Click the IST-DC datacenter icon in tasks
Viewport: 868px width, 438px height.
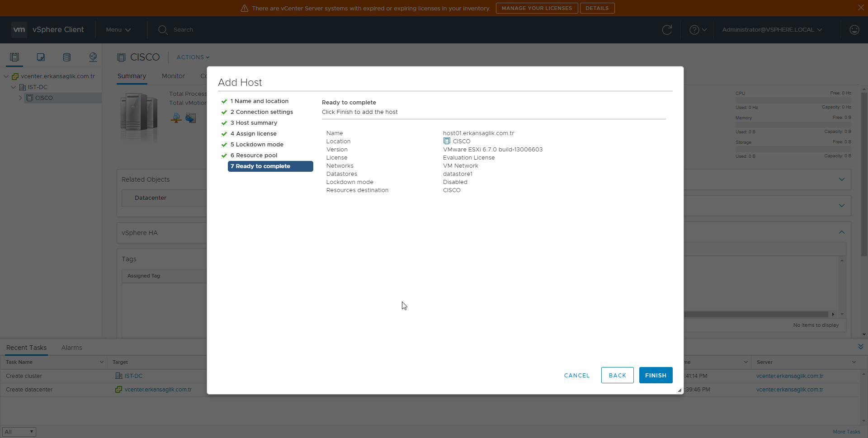119,376
